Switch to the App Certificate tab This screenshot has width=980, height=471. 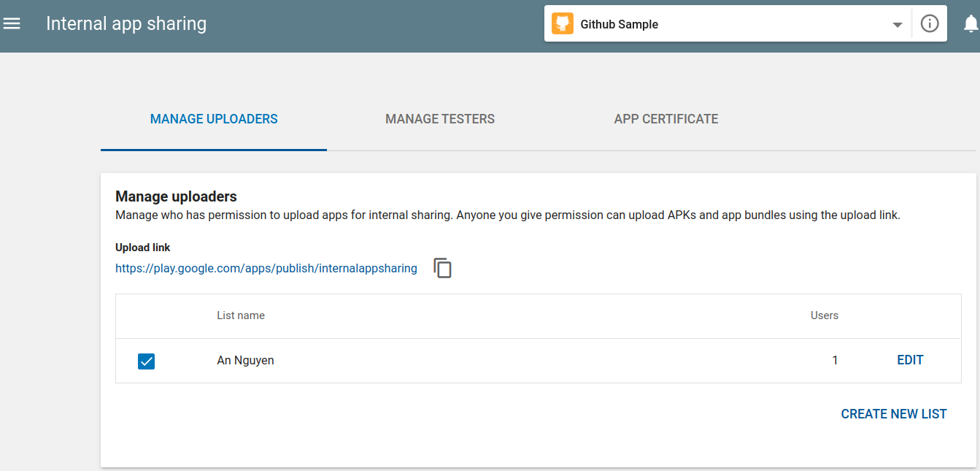click(665, 119)
